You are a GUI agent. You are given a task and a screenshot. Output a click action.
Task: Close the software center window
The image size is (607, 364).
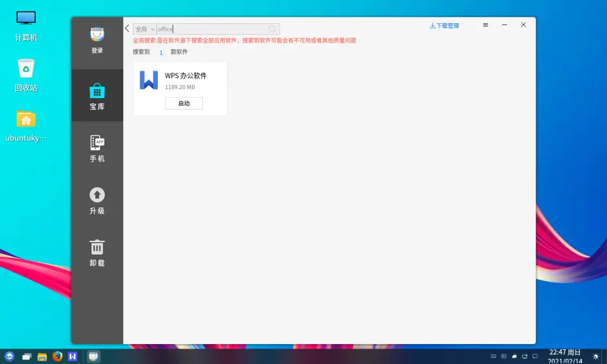(523, 24)
